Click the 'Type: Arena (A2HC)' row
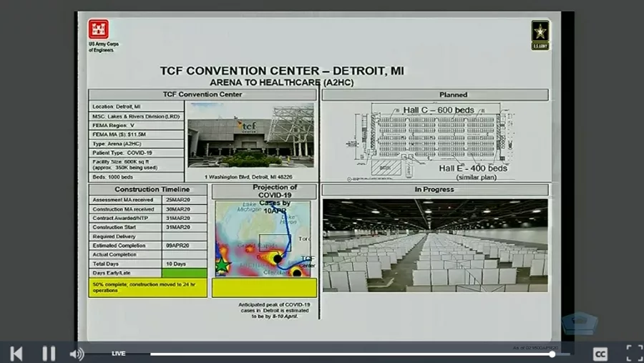644x363 pixels. point(137,144)
